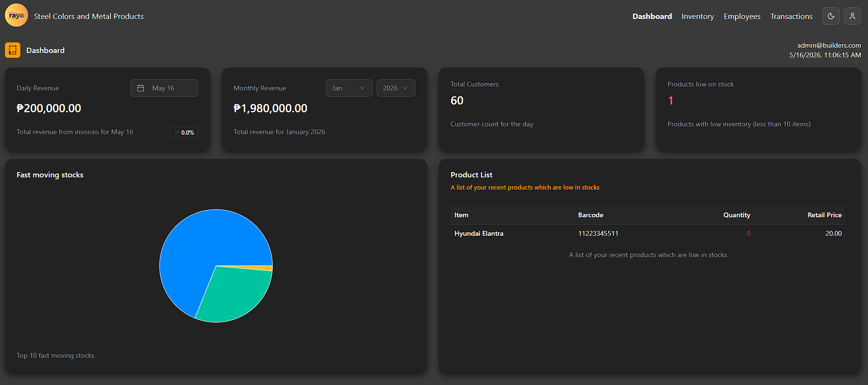
Task: Click the Total Customers label
Action: tap(474, 84)
